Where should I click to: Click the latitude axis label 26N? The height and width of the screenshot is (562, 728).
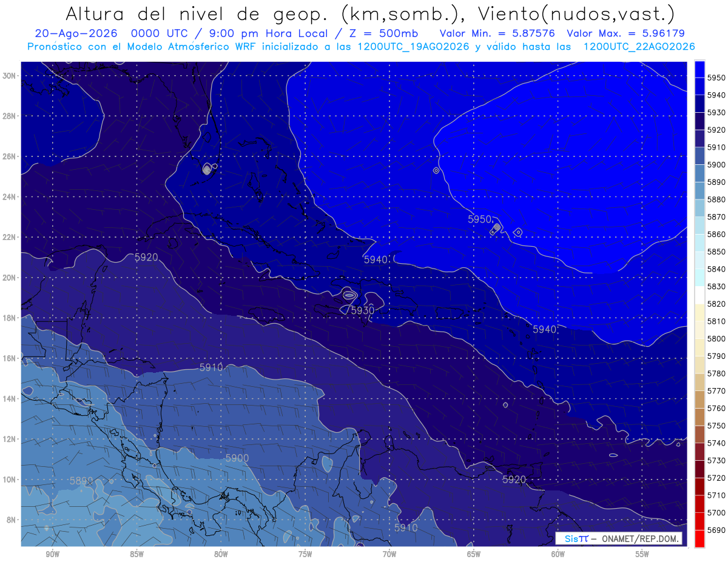(9, 156)
